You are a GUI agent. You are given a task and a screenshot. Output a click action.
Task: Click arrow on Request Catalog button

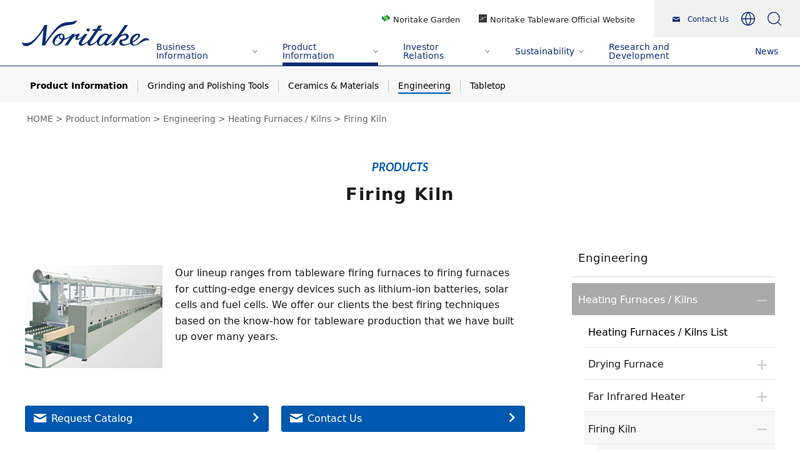coord(256,418)
